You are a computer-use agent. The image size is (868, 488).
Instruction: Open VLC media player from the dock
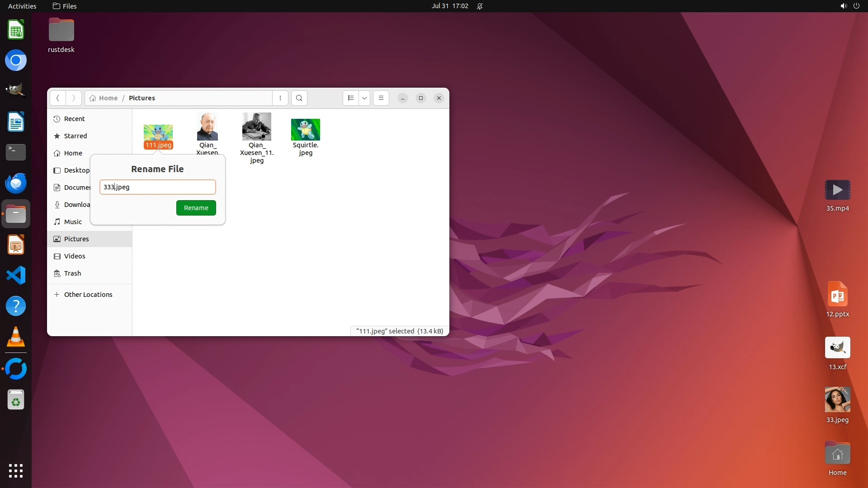pyautogui.click(x=16, y=337)
